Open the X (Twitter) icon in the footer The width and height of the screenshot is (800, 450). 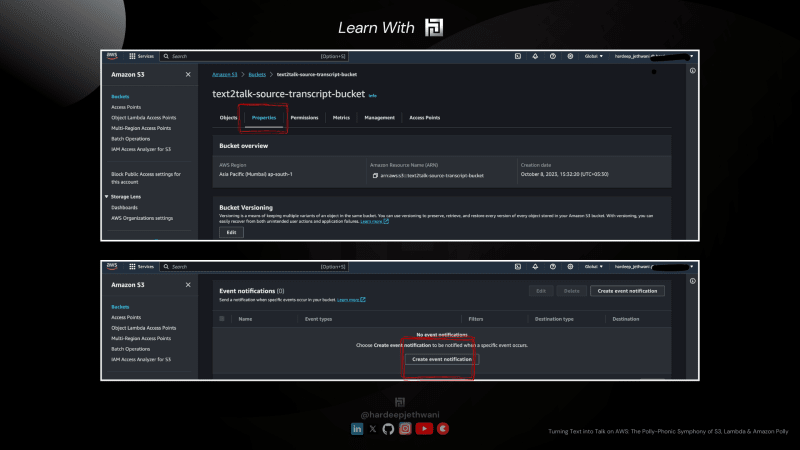click(373, 429)
